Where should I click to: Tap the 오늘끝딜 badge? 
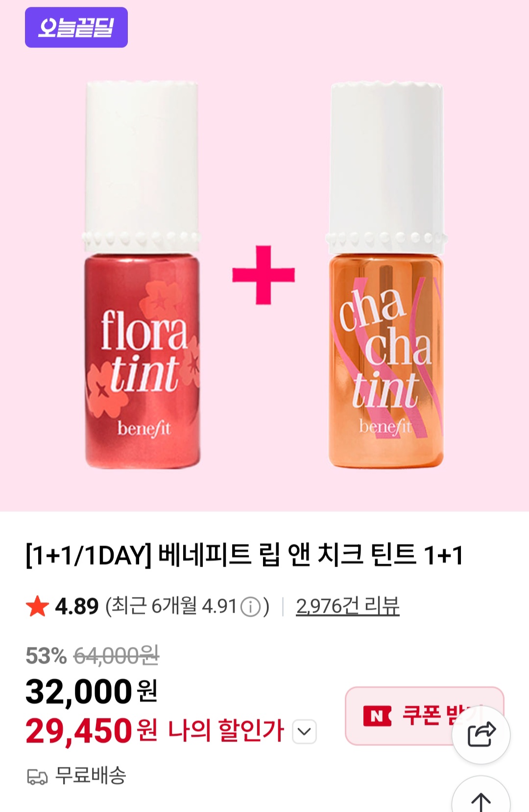pyautogui.click(x=76, y=27)
